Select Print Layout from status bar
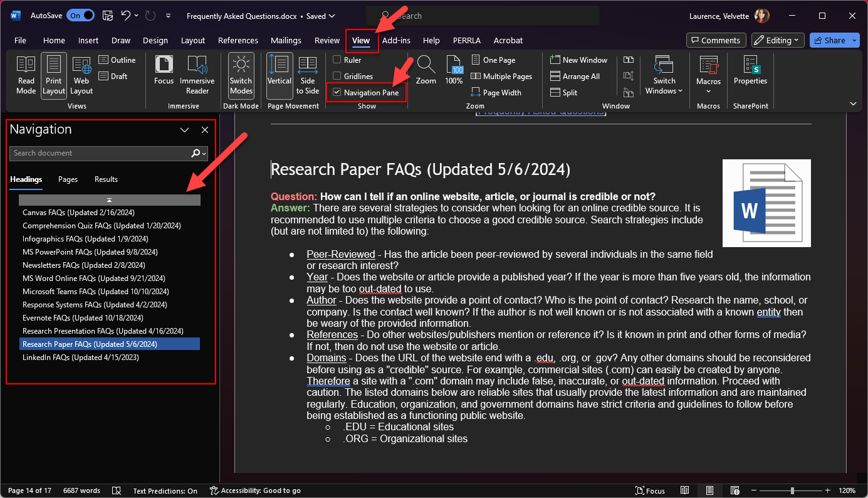868x498 pixels. [709, 490]
